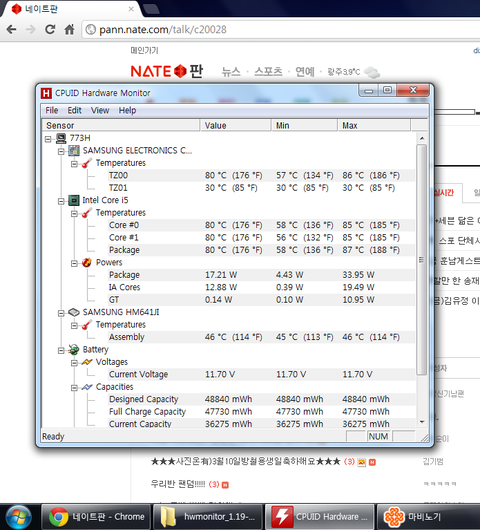Screen dimensions: 480x530
Task: Collapse the Battery tree node
Action: [x=61, y=351]
